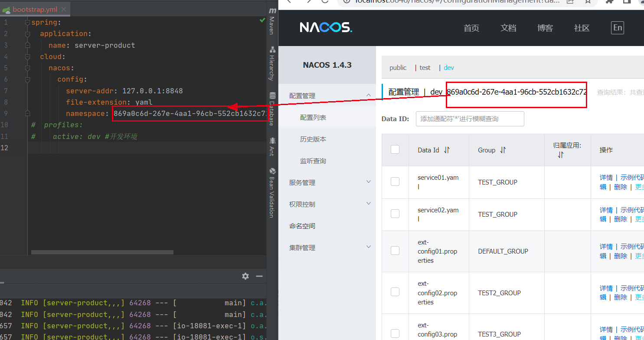This screenshot has height=340, width=644.
Task: Click inside the Data ID search field
Action: pyautogui.click(x=470, y=119)
